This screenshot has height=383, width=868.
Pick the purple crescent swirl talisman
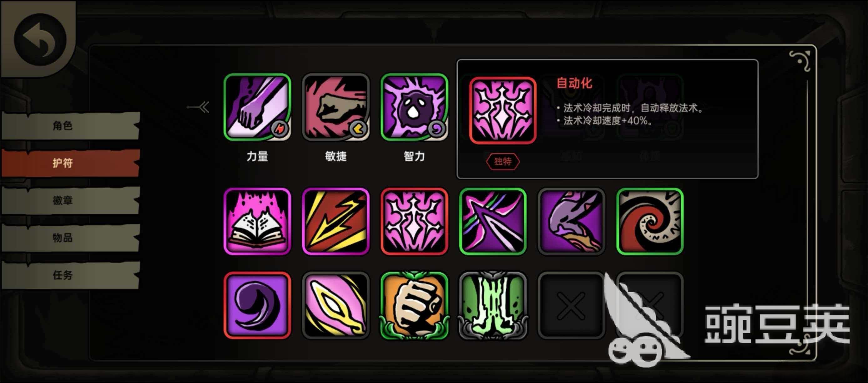(x=257, y=305)
